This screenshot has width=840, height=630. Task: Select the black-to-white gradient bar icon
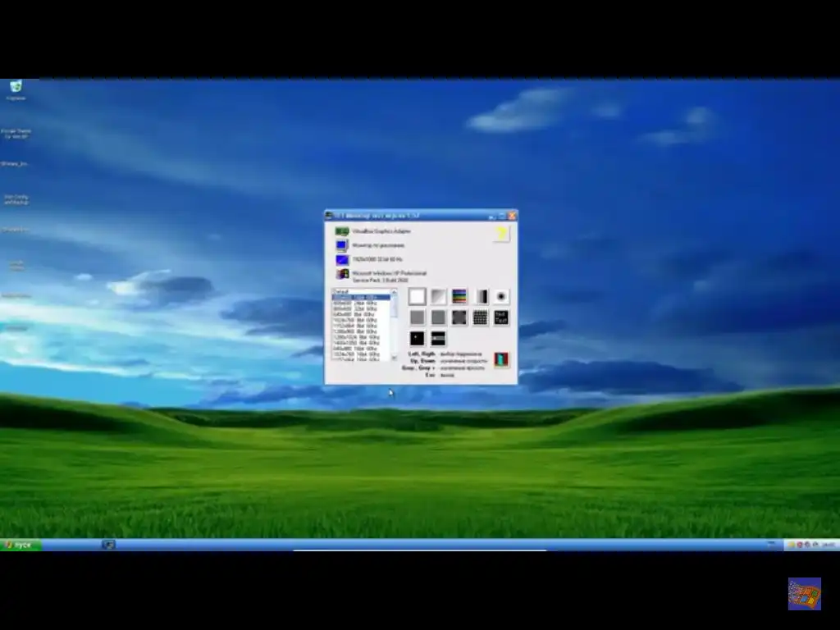tap(481, 296)
